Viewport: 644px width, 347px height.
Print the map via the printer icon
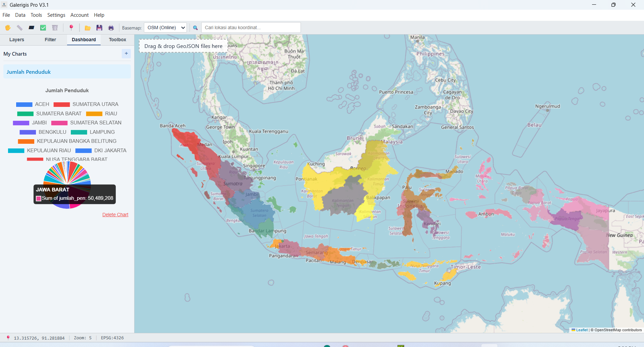pyautogui.click(x=111, y=27)
